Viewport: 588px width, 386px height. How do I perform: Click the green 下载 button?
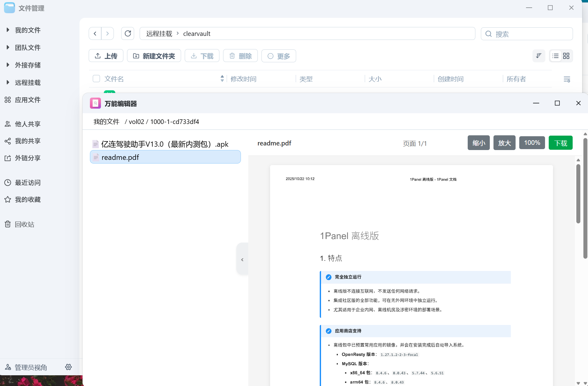560,143
